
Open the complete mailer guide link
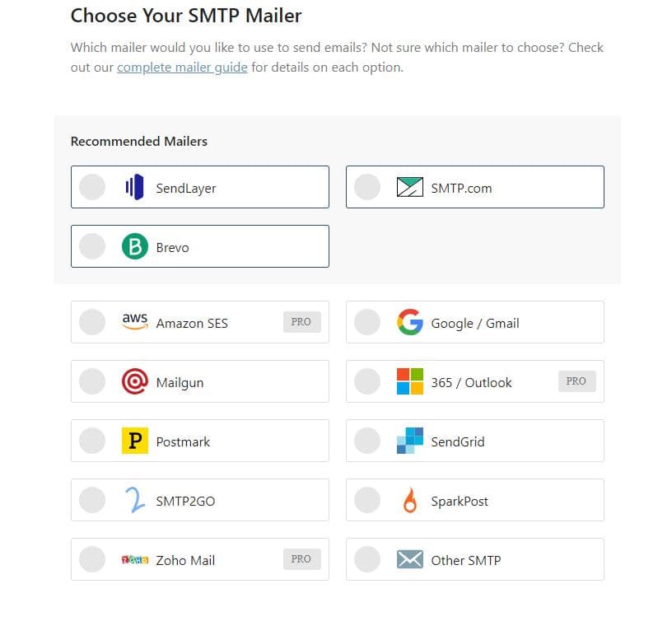tap(182, 68)
